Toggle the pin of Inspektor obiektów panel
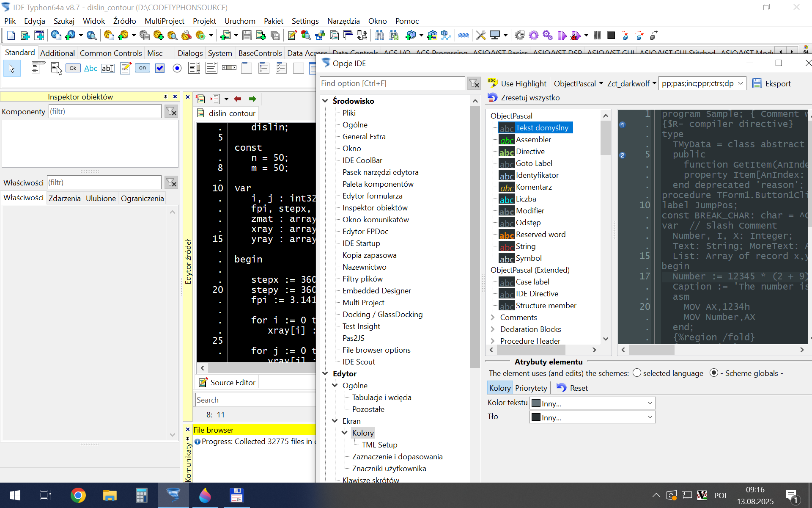This screenshot has height=508, width=812. pyautogui.click(x=165, y=97)
